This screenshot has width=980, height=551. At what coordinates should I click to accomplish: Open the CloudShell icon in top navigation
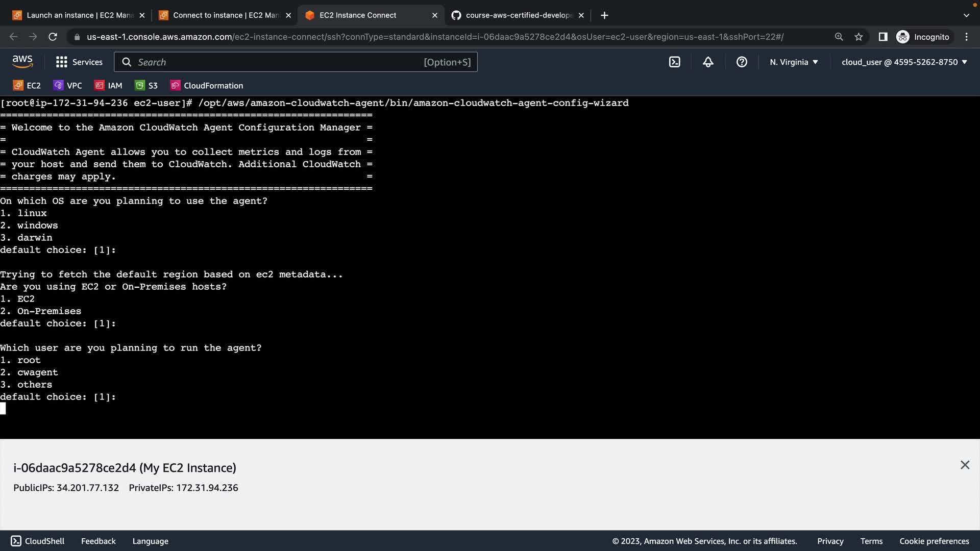pyautogui.click(x=674, y=62)
